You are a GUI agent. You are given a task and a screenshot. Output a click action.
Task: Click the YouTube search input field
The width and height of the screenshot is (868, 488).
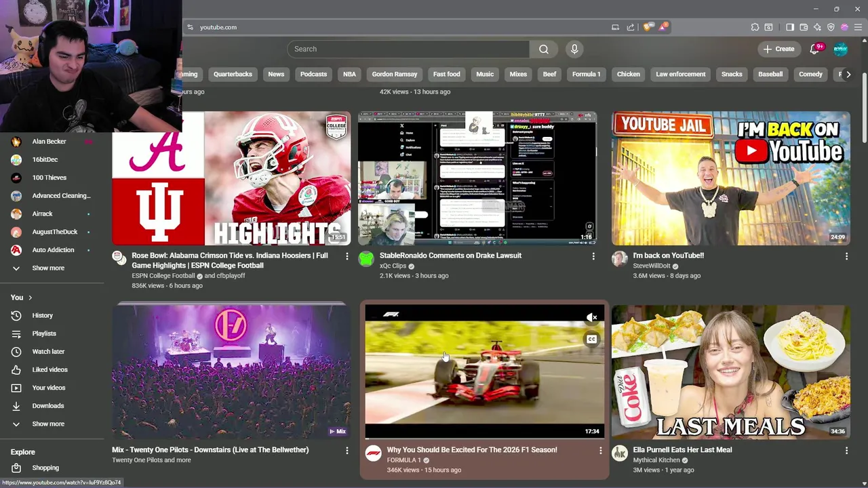[408, 49]
